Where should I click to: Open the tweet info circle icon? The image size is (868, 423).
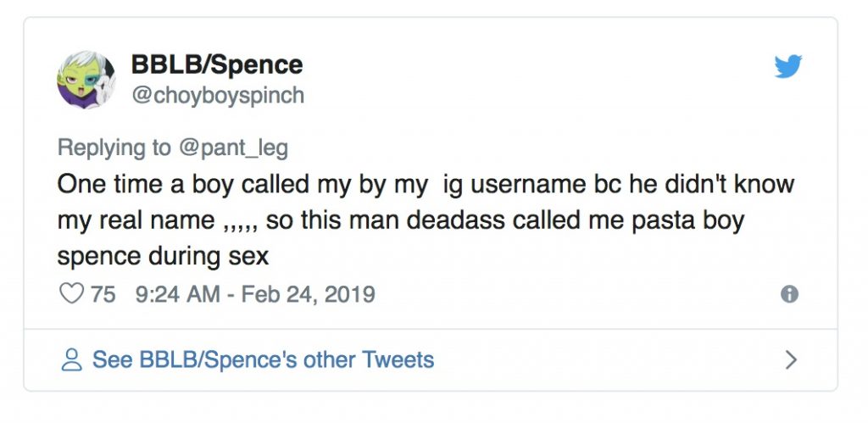pyautogui.click(x=789, y=294)
